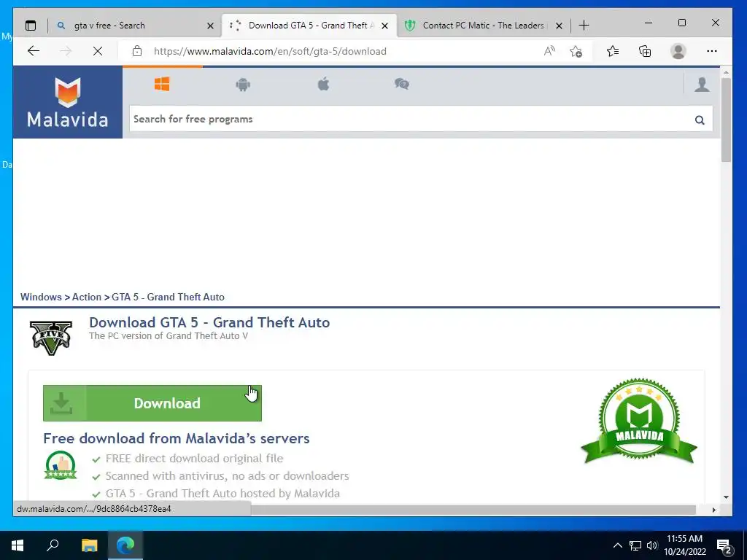Select the Apple platform tab
Image resolution: width=747 pixels, height=560 pixels.
pyautogui.click(x=323, y=85)
